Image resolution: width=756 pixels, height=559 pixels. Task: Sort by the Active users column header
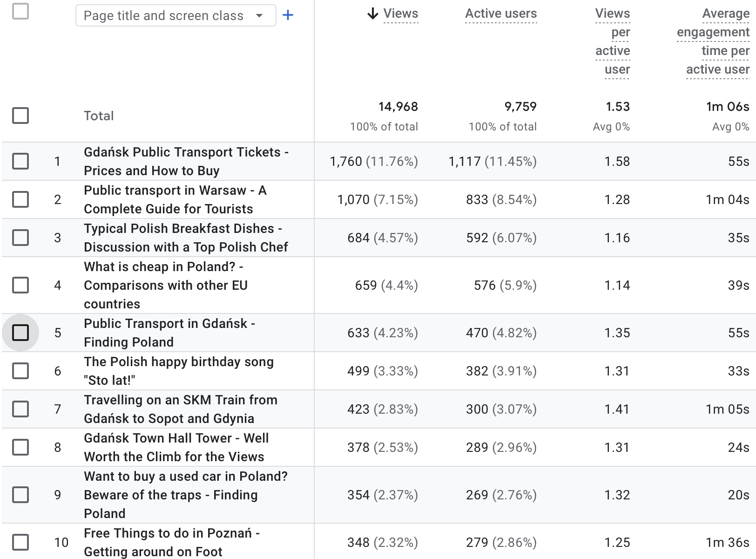pyautogui.click(x=501, y=14)
